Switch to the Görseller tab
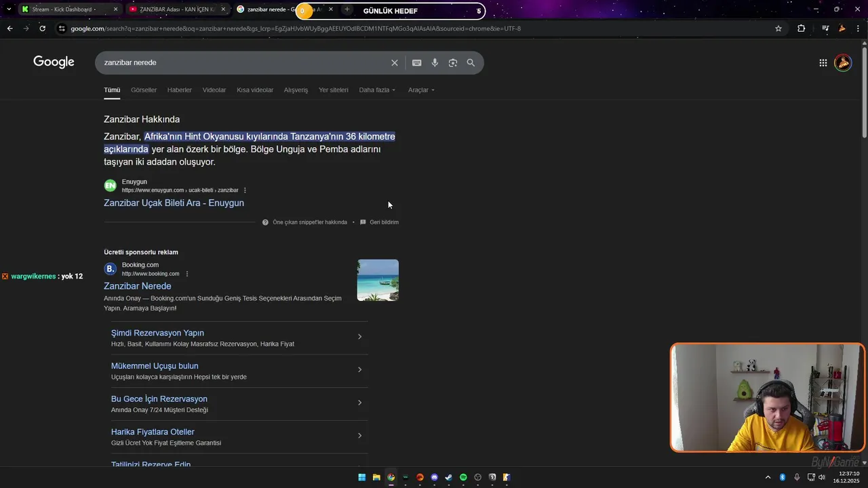The width and height of the screenshot is (868, 488). (144, 89)
